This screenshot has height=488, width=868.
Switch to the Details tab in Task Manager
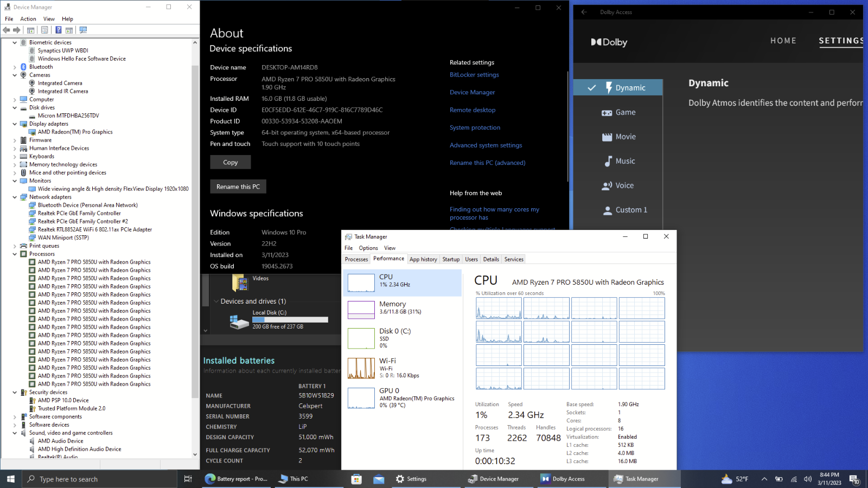coord(491,259)
